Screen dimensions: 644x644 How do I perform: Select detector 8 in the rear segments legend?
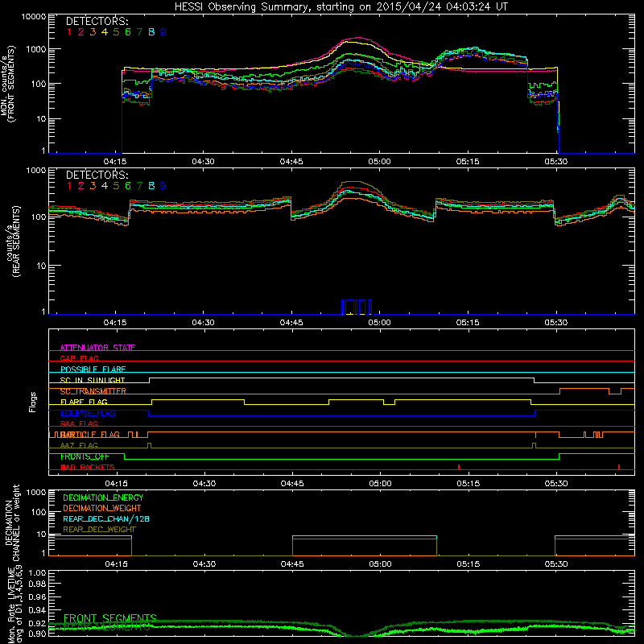pyautogui.click(x=151, y=186)
